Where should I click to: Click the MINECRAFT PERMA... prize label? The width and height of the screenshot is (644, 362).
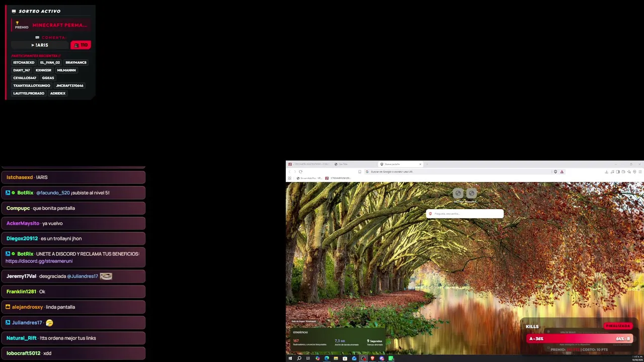tap(60, 25)
